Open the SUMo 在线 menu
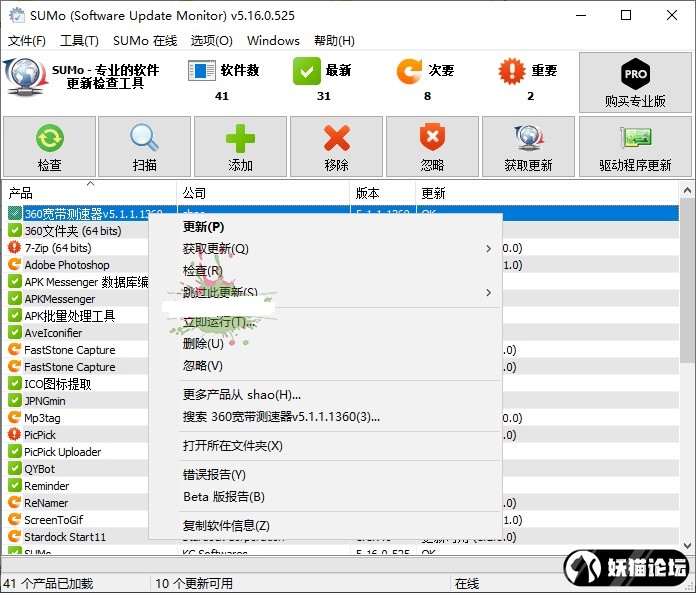 [x=145, y=41]
